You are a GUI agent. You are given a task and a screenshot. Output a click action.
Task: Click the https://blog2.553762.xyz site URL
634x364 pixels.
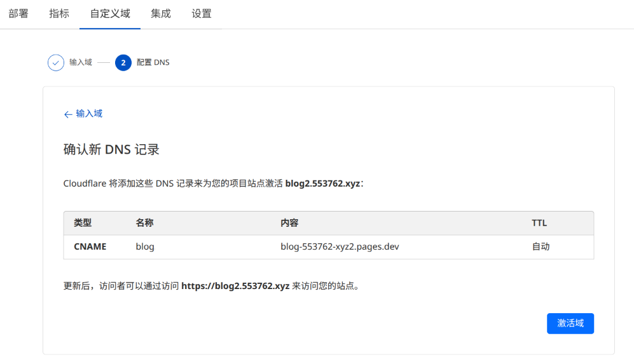coord(235,286)
